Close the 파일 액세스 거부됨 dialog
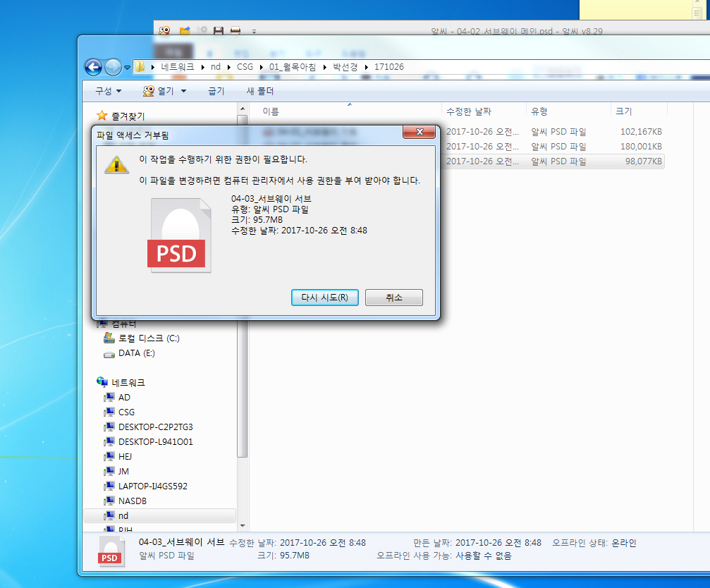Screen dimensions: 710x588 [420, 132]
